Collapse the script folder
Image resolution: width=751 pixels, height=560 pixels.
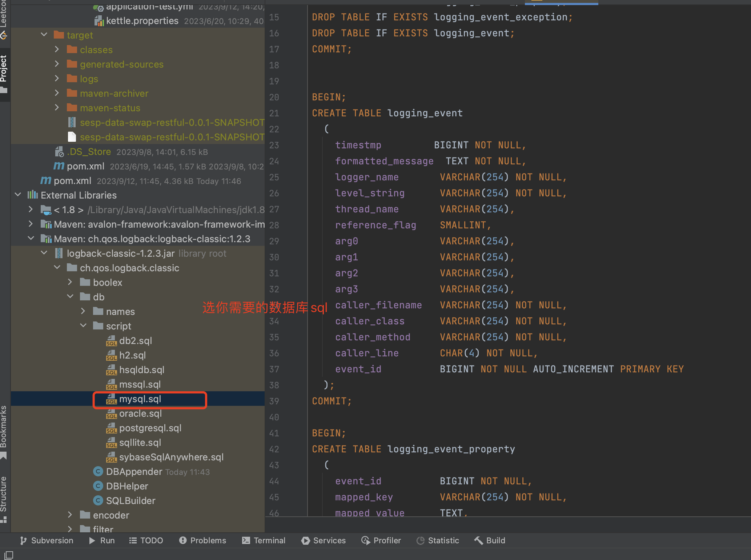[x=84, y=325]
